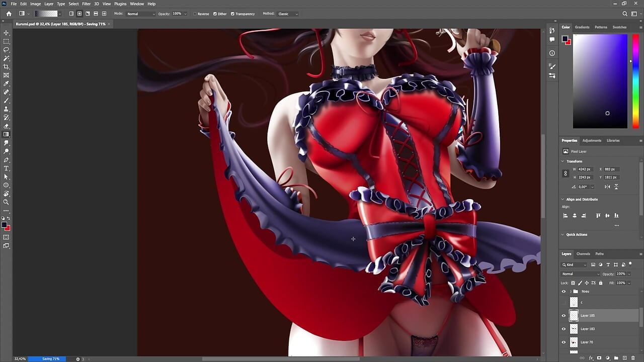
Task: Show the hidden layer named c
Action: click(563, 302)
